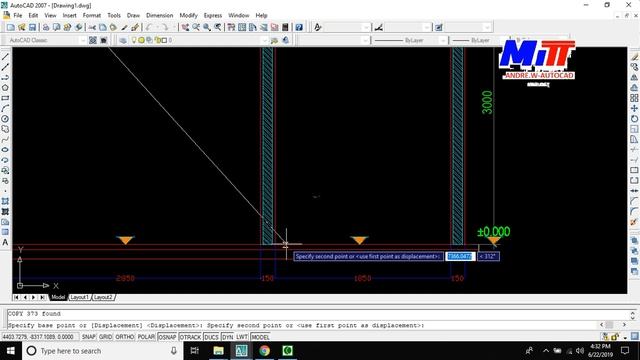Toggle ORTHO mode in status bar
This screenshot has width=640, height=360.
click(124, 337)
